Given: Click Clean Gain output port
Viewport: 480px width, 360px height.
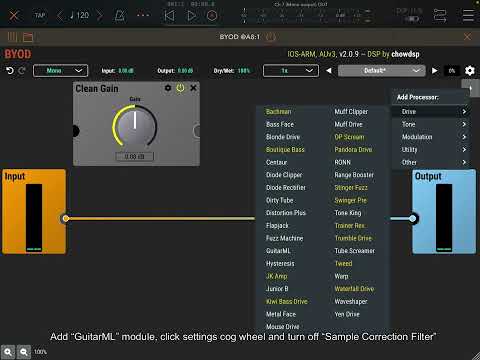Looking at the screenshot, I should pos(197,131).
